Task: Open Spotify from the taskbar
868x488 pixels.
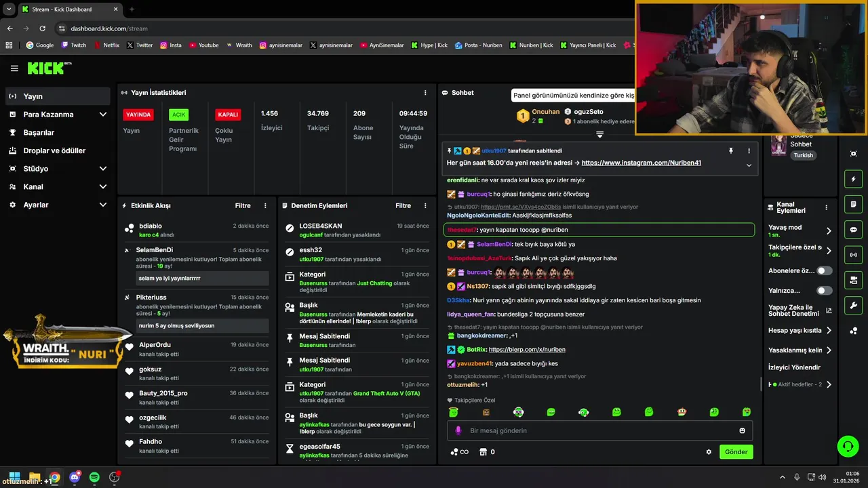Action: pos(94,478)
